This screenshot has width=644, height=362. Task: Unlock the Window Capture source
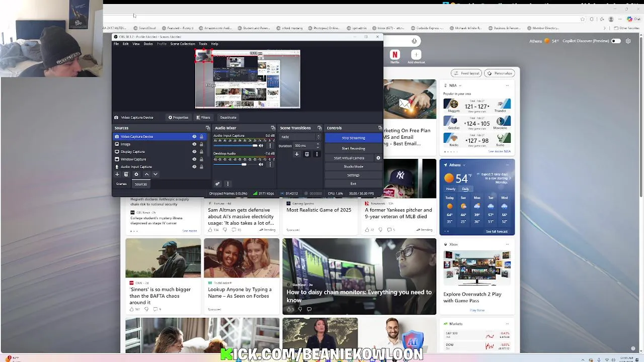(201, 159)
